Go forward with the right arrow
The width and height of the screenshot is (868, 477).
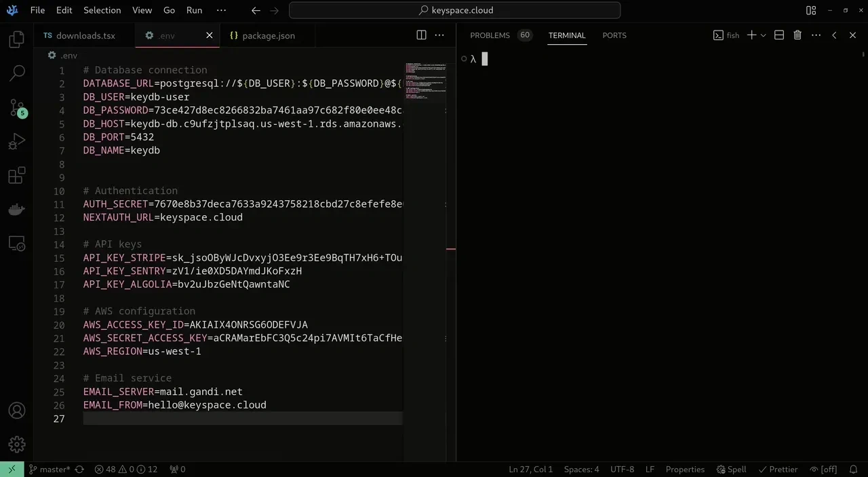(x=274, y=10)
